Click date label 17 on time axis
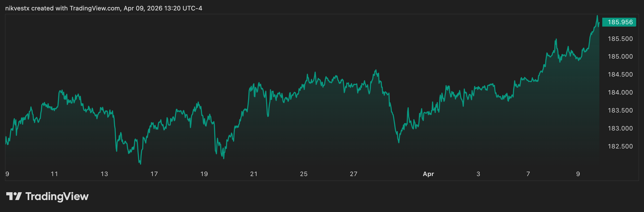Screen dimensions: 644x212 pyautogui.click(x=154, y=174)
